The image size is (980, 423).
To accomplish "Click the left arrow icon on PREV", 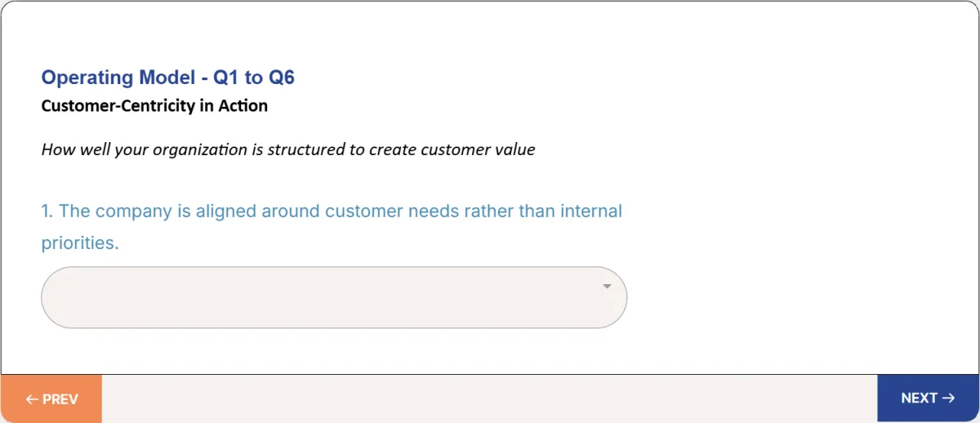I will pyautogui.click(x=32, y=399).
